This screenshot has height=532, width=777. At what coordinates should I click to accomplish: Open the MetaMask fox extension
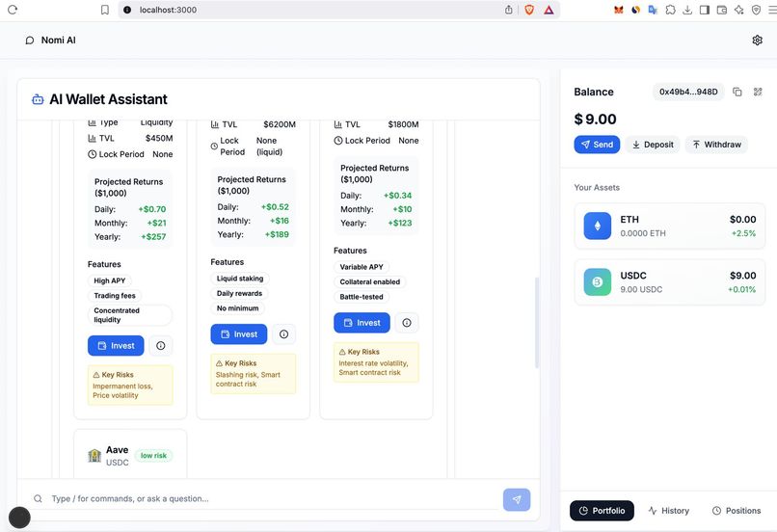coord(619,10)
